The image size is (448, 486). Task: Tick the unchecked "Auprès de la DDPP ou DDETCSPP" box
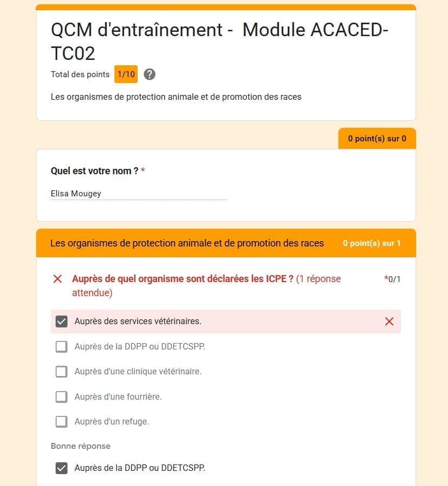tap(62, 346)
